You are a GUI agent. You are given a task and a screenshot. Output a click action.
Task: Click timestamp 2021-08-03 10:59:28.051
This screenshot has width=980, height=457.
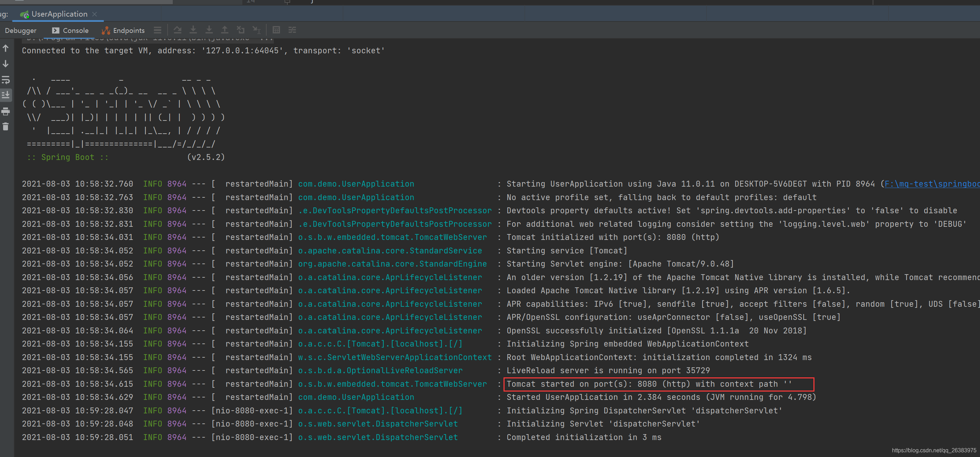(78, 437)
